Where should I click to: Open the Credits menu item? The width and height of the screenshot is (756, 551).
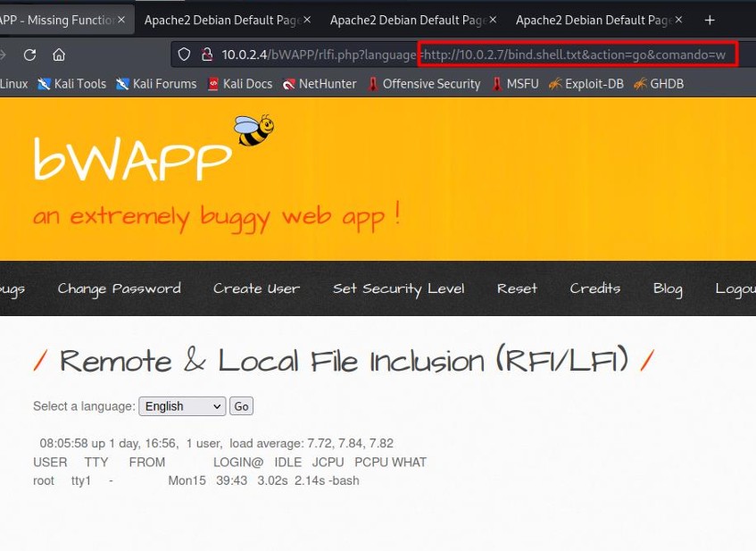tap(595, 288)
